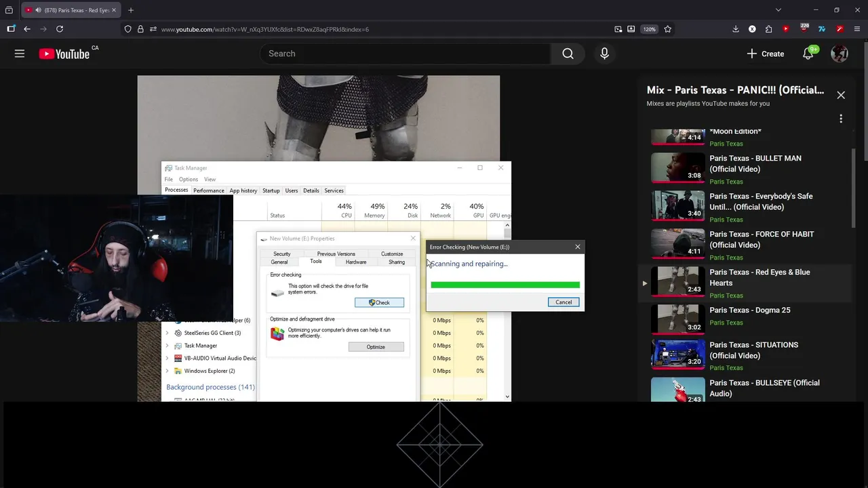Click the Background processes (141) heading
Screen dimensions: 868x488
[x=210, y=387]
